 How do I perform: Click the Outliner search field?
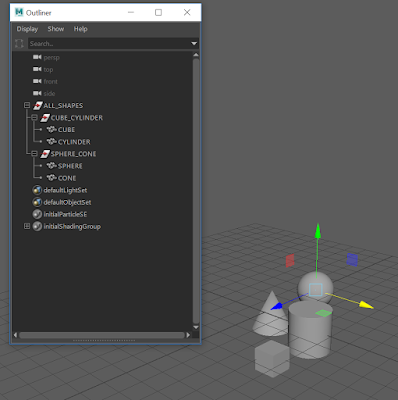[x=109, y=43]
